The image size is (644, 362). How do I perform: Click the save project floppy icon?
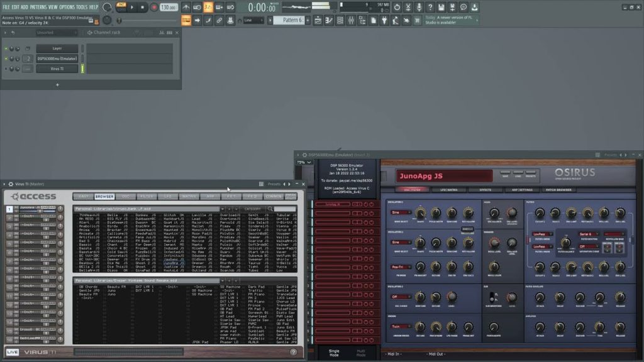[441, 8]
